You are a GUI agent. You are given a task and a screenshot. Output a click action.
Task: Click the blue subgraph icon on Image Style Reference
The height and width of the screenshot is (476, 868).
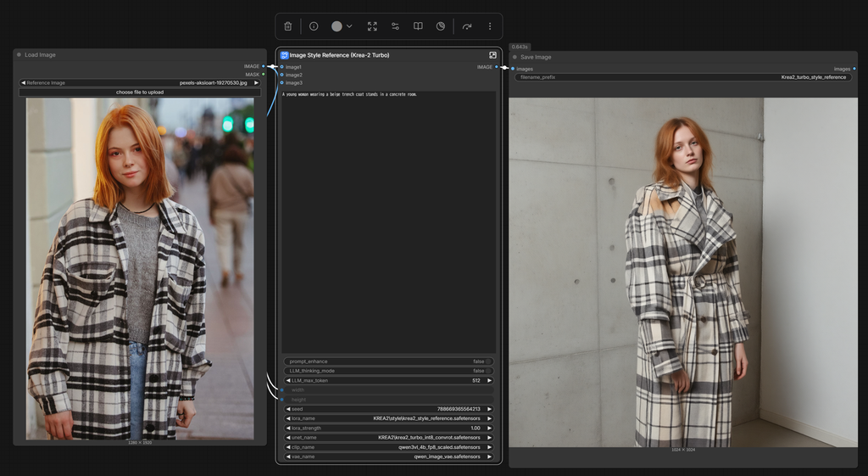point(284,55)
